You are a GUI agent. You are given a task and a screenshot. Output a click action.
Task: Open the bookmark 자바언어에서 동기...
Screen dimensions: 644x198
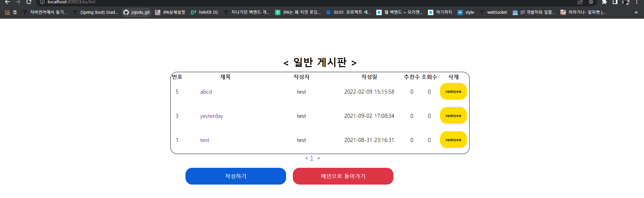[45, 12]
